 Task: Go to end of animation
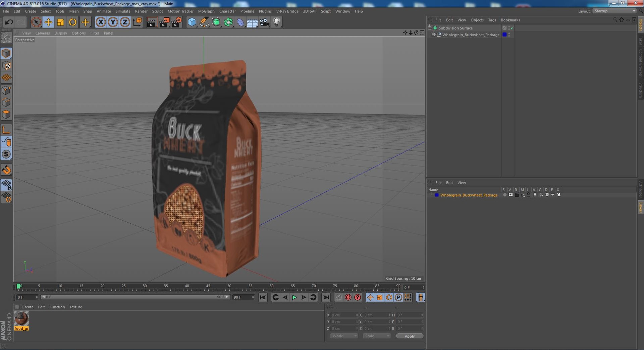[x=326, y=297]
